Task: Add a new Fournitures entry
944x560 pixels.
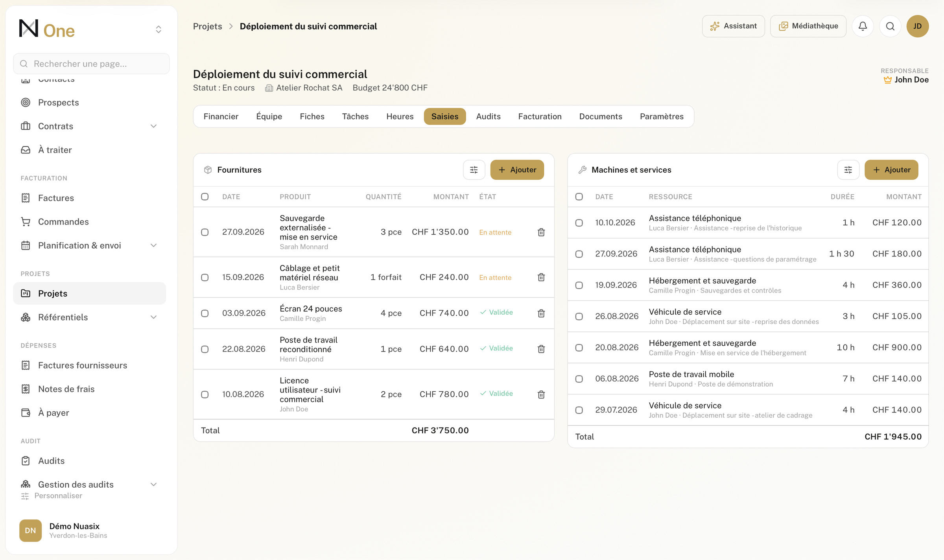Action: click(517, 170)
